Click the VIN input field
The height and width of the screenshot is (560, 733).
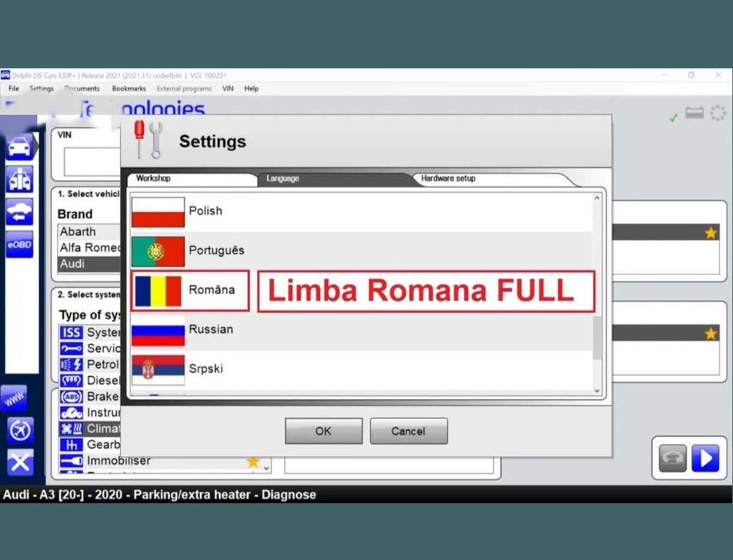coord(92,162)
